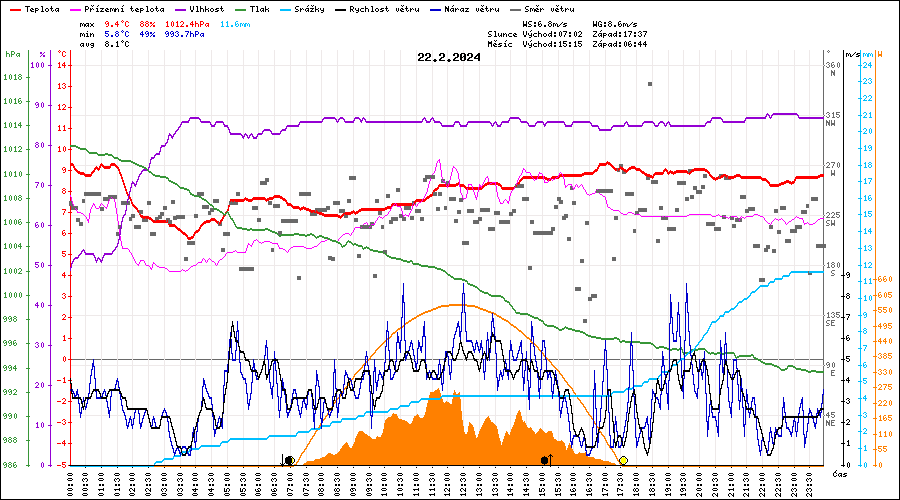Screen dimensions: 900x500
Task: Click the yellow sunset marker on time axis
Action: coord(623,460)
